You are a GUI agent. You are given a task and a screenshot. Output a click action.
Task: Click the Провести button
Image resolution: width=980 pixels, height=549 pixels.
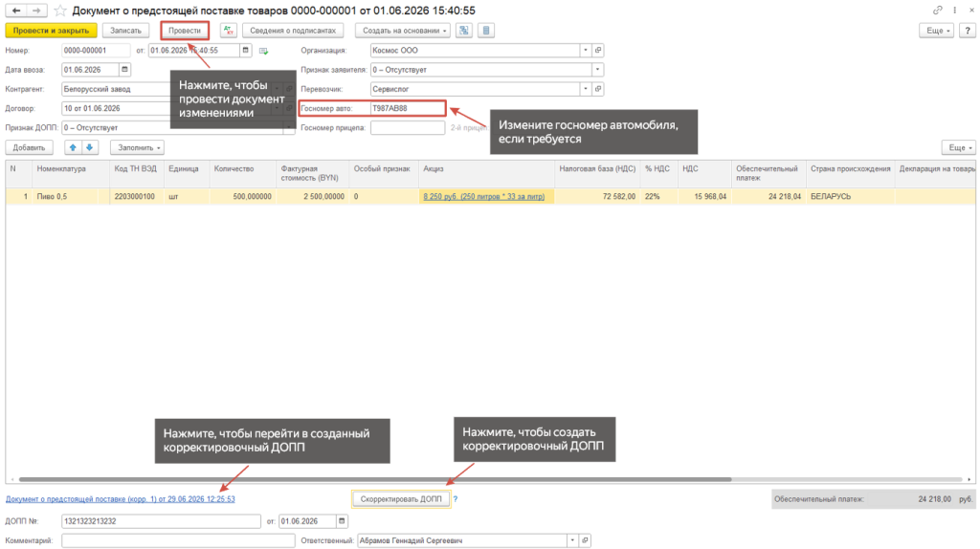(185, 30)
